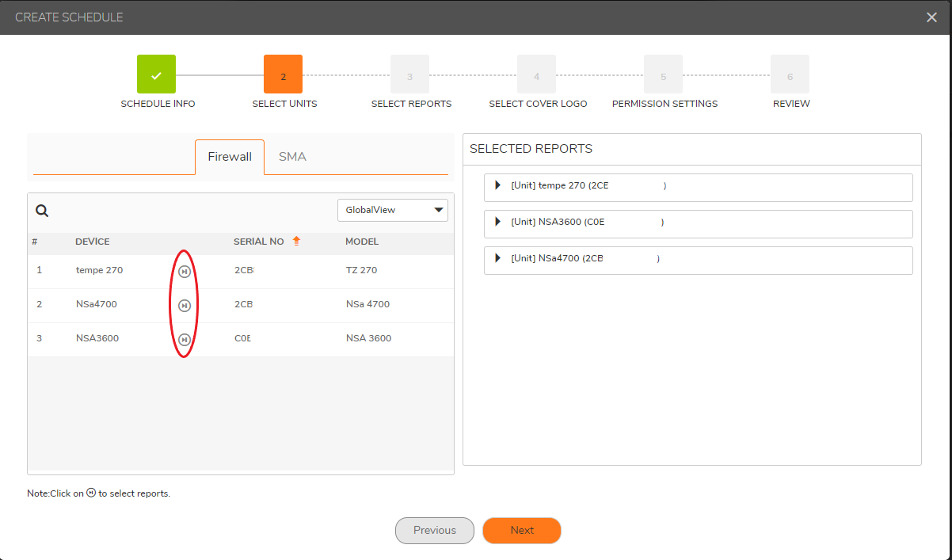
Task: Click the DEVICE column header
Action: (x=93, y=242)
